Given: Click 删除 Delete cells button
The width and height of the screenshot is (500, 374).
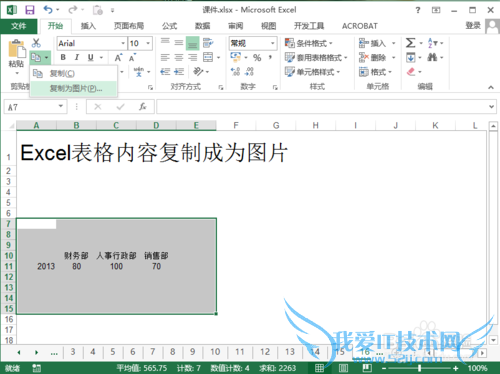Looking at the screenshot, I should tap(377, 58).
